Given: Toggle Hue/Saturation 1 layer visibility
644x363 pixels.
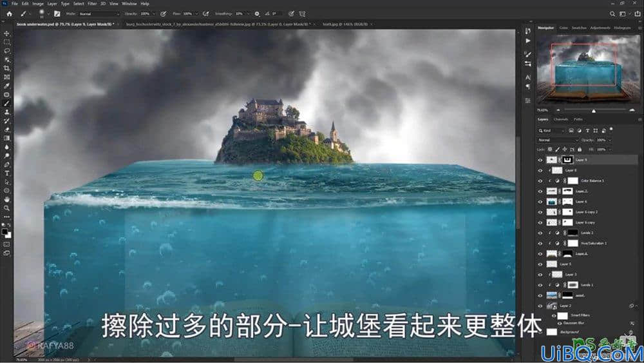Looking at the screenshot, I should point(540,243).
